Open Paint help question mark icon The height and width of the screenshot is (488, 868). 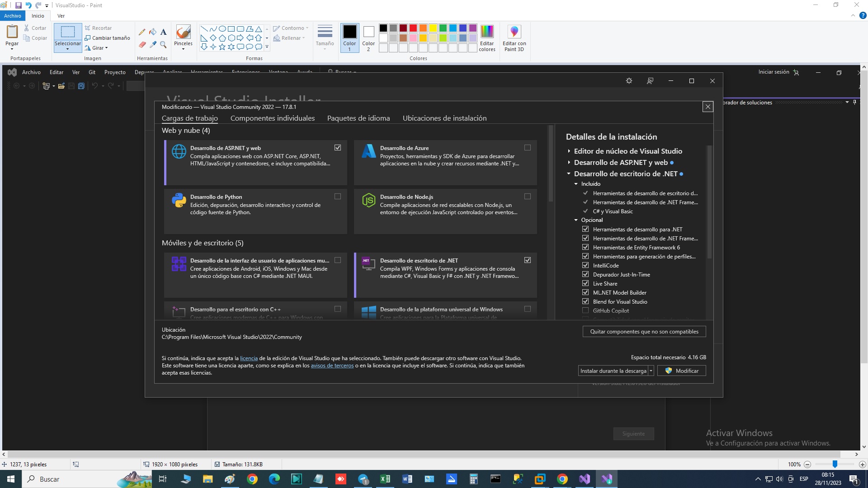(x=863, y=15)
